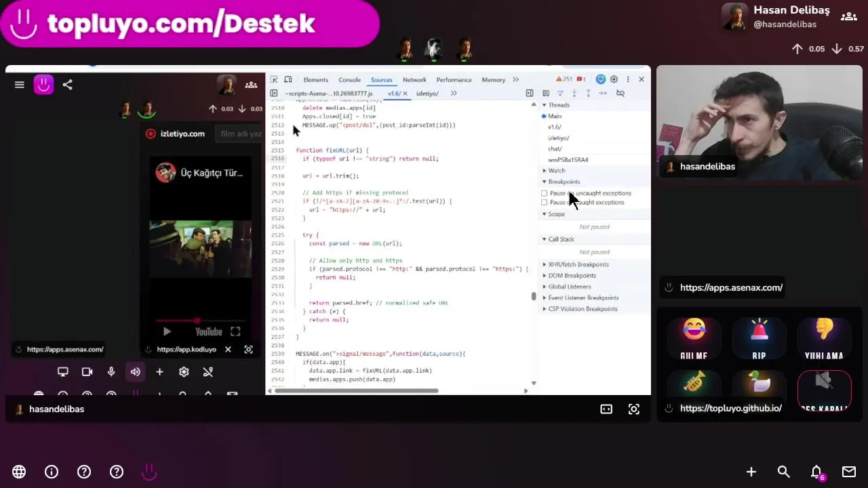Click the Üç Kağıtçı video title

coord(212,173)
